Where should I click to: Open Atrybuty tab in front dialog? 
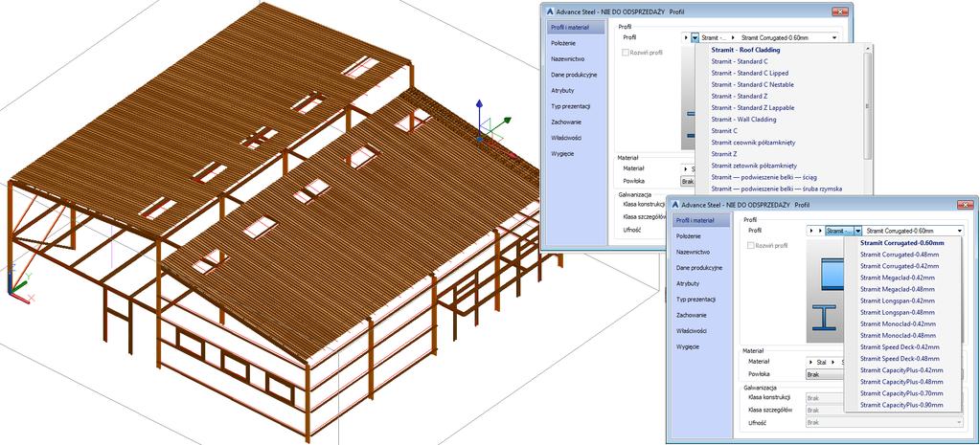(x=688, y=283)
